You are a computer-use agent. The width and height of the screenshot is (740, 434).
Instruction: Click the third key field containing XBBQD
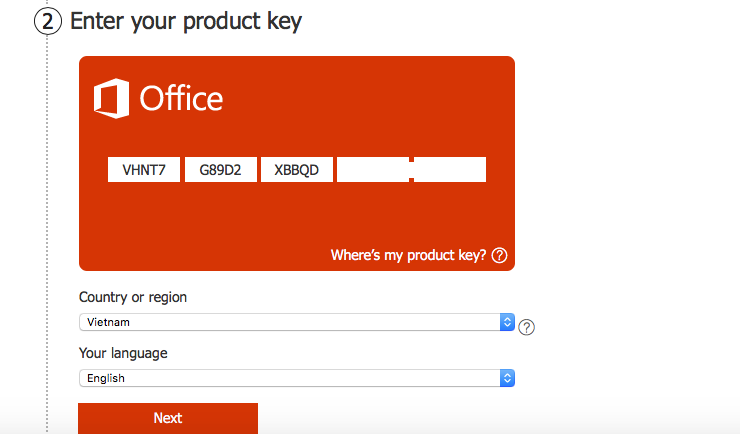coord(297,169)
